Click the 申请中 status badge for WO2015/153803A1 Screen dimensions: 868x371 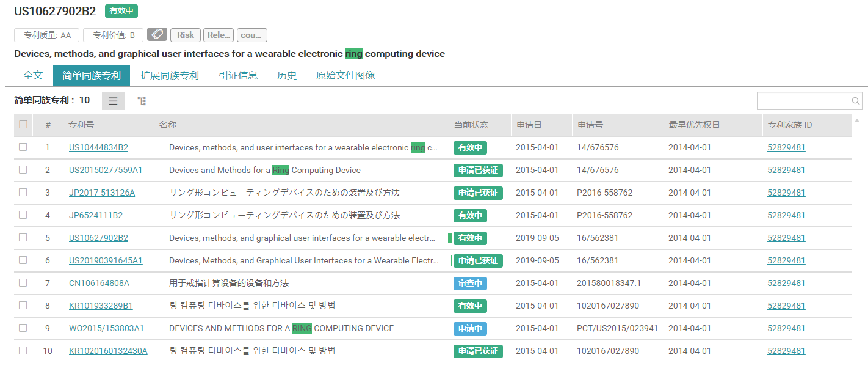pos(470,329)
